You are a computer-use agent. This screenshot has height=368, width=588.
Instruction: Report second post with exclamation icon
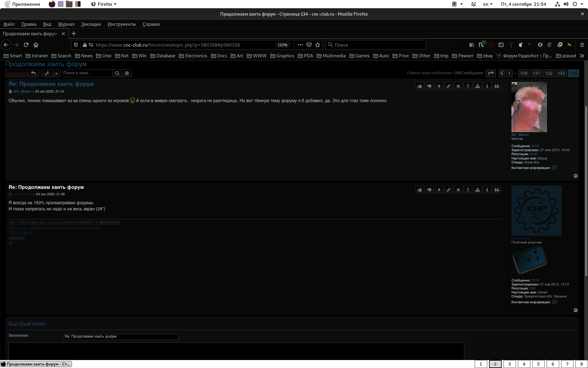click(468, 190)
